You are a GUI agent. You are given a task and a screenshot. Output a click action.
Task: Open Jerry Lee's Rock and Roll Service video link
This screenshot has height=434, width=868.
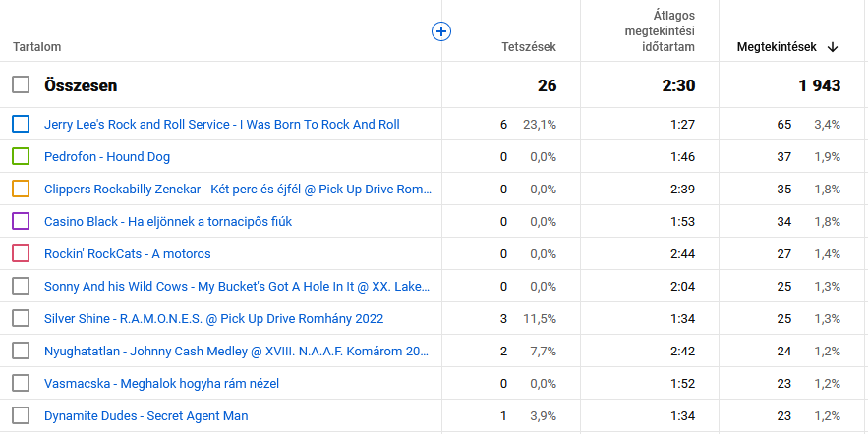click(x=222, y=125)
